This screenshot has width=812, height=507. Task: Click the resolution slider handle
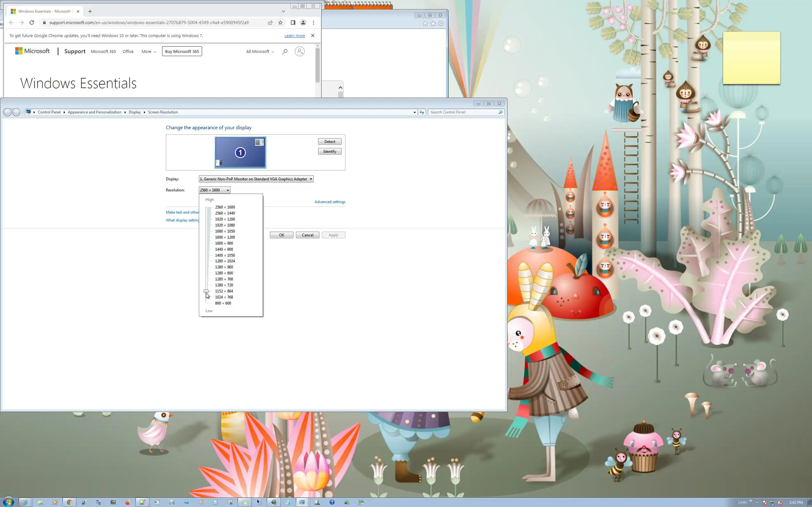pos(206,291)
